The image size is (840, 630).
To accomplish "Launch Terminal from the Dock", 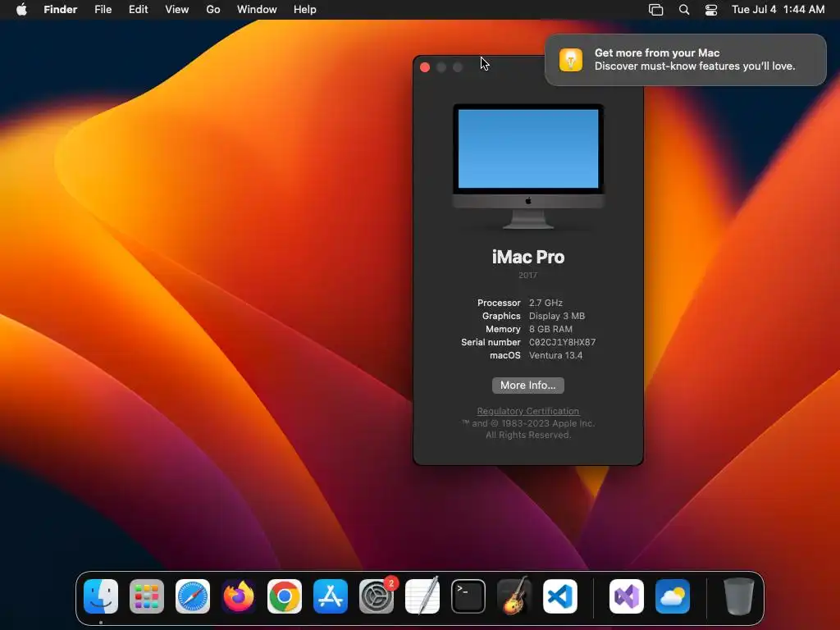I will [x=468, y=596].
